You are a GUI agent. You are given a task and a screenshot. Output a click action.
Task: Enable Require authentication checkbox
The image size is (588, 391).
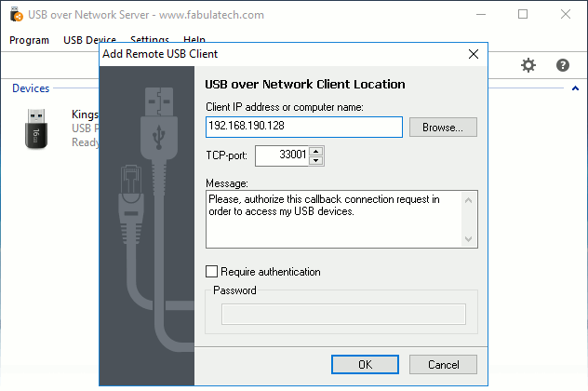coord(211,271)
